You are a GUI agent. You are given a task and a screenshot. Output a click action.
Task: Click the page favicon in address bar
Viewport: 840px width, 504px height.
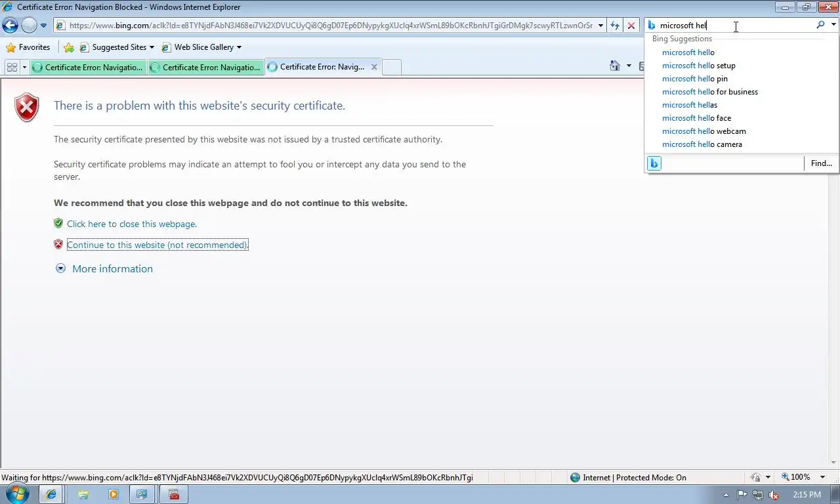[x=60, y=26]
